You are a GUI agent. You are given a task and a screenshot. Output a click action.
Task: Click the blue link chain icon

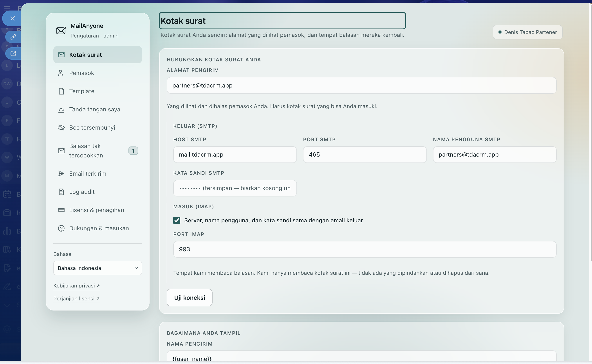(13, 37)
